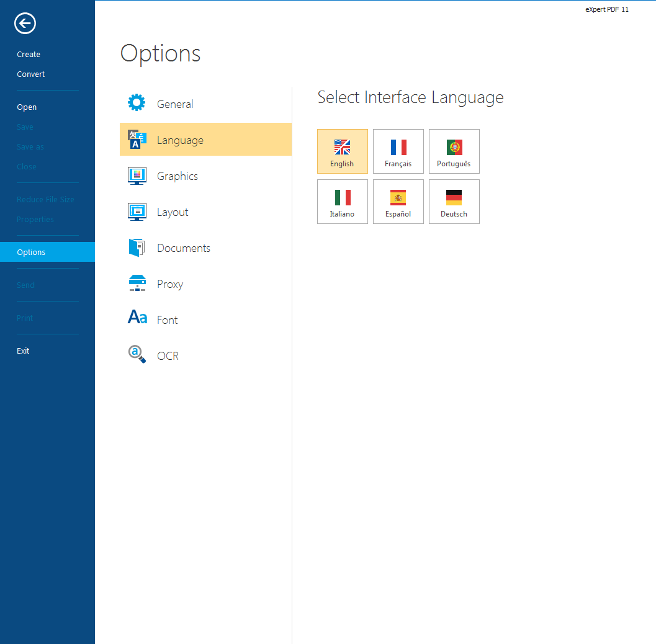Click the Reduce File Size entry
This screenshot has width=656, height=644.
tap(45, 200)
